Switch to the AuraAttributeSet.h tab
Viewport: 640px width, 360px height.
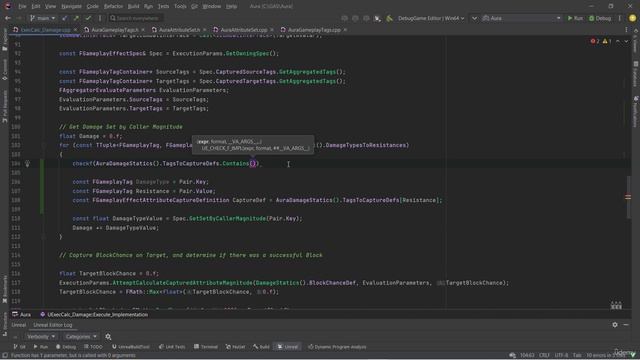point(179,30)
